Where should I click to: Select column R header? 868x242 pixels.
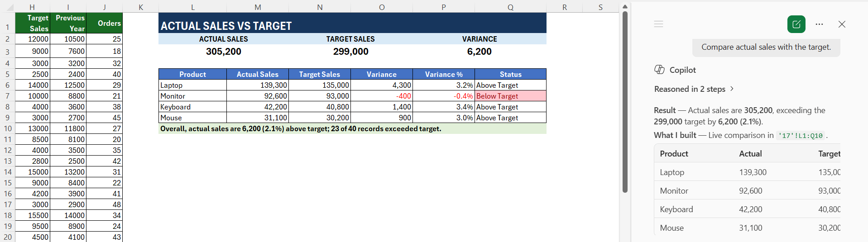tap(565, 7)
